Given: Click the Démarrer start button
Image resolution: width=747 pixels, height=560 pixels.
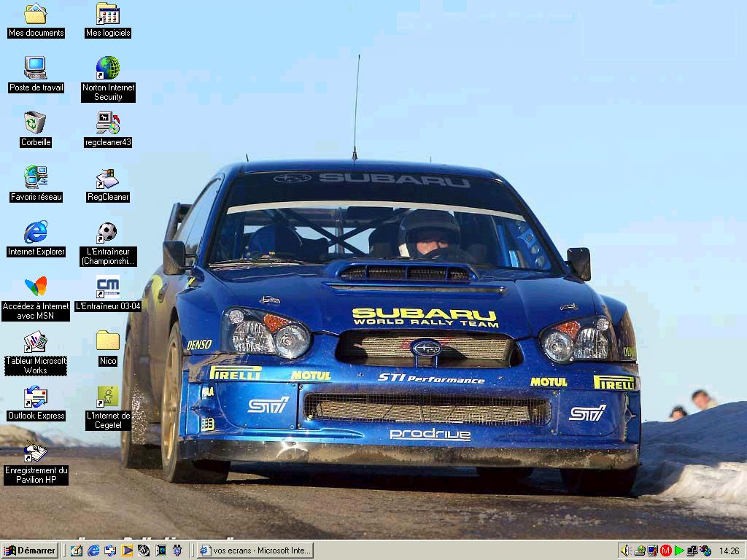Looking at the screenshot, I should pos(30,551).
